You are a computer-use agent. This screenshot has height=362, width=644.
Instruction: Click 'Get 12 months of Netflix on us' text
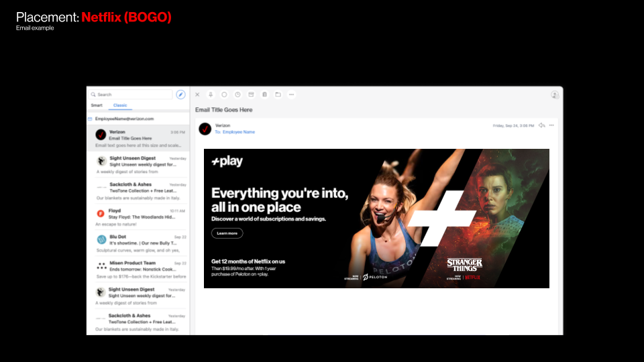pyautogui.click(x=248, y=261)
